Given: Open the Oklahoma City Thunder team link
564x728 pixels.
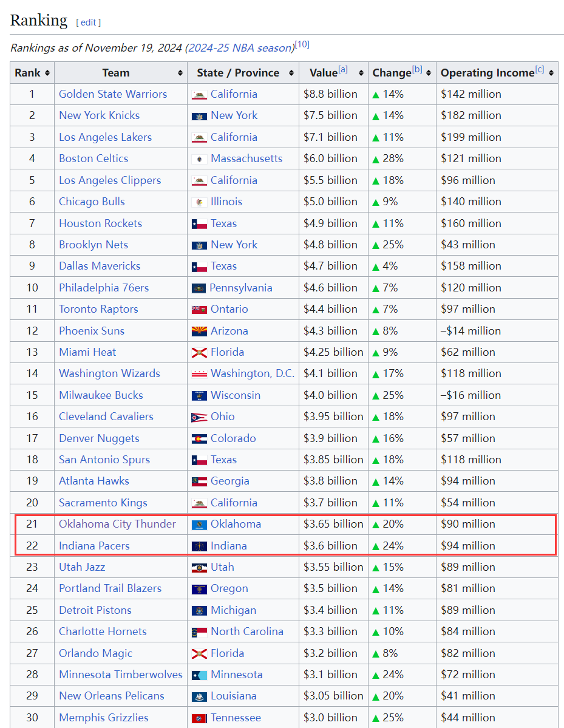Looking at the screenshot, I should (117, 524).
